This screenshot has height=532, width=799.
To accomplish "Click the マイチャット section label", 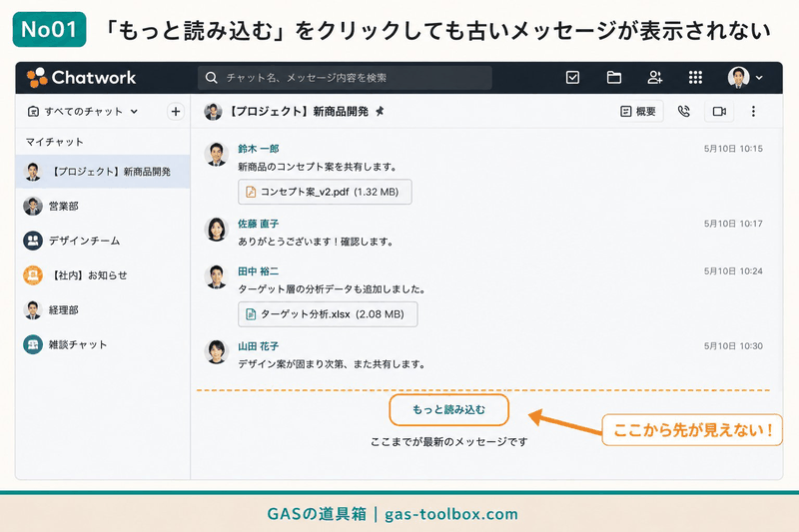I will coord(55,142).
